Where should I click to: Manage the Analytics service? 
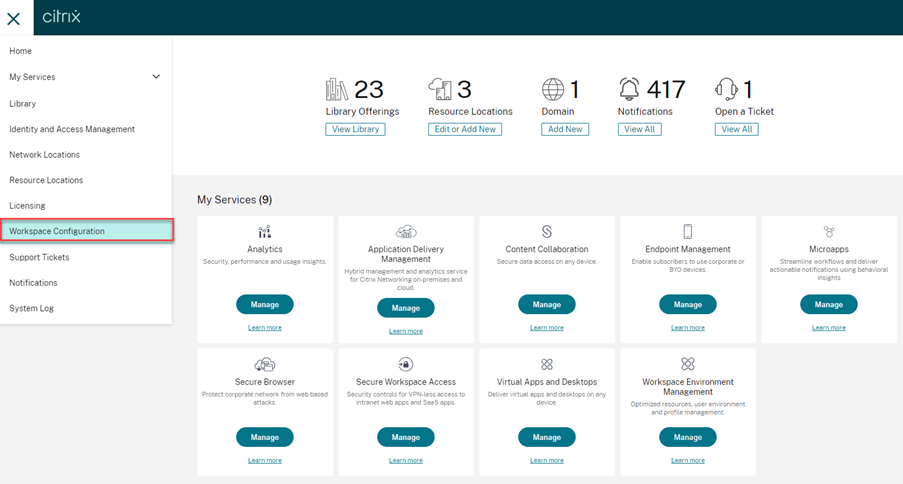click(265, 304)
